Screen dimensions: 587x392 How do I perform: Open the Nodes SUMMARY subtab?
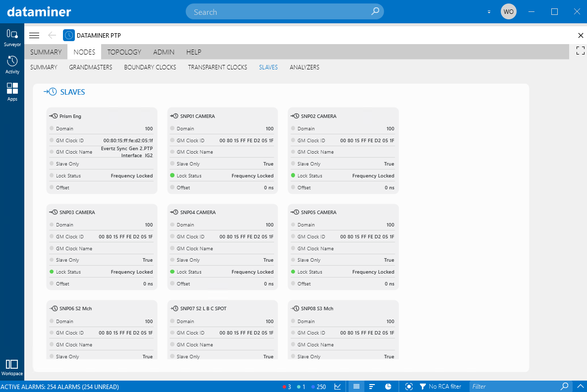(x=44, y=67)
